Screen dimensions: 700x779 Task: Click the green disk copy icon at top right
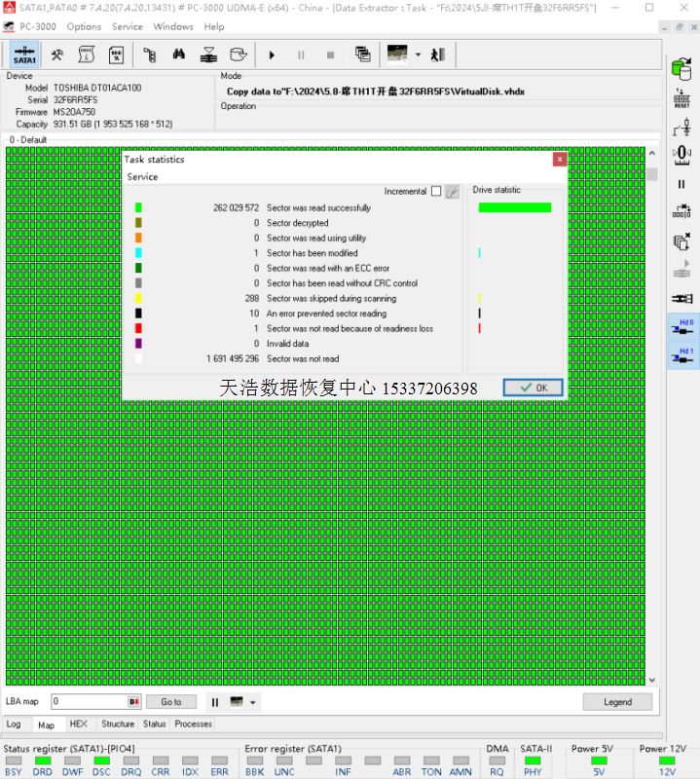(x=681, y=66)
